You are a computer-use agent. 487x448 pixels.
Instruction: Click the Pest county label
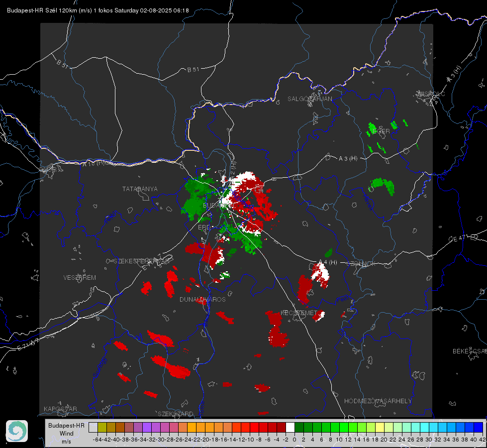343,299
